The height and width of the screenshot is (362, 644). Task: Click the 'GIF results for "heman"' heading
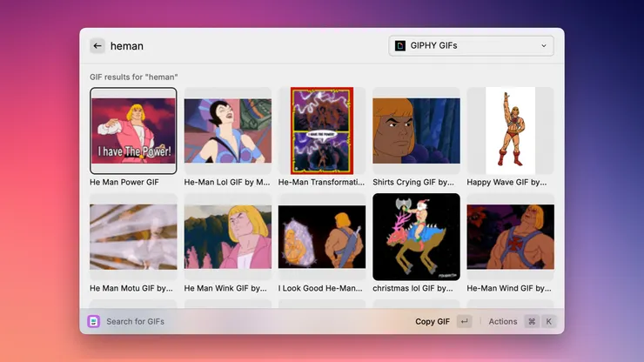point(134,77)
